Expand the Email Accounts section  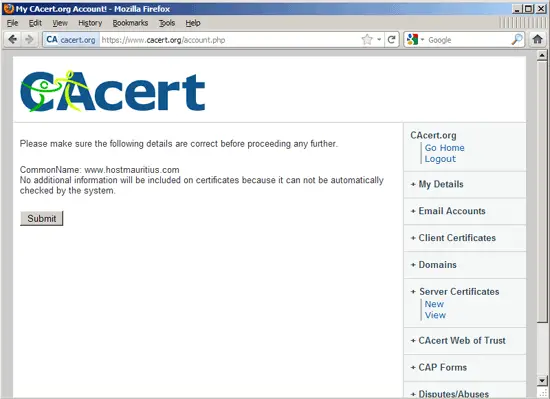(x=448, y=211)
